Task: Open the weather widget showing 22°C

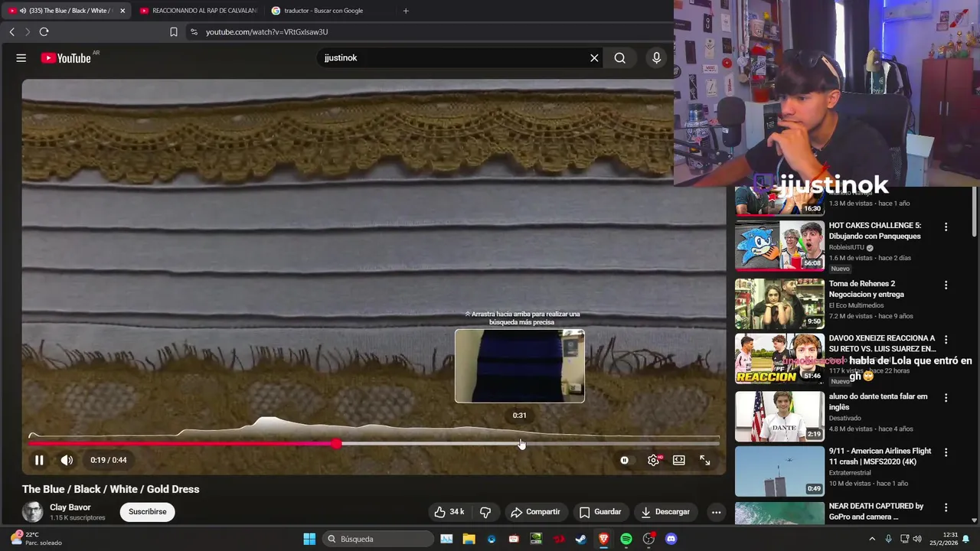Action: [34, 539]
